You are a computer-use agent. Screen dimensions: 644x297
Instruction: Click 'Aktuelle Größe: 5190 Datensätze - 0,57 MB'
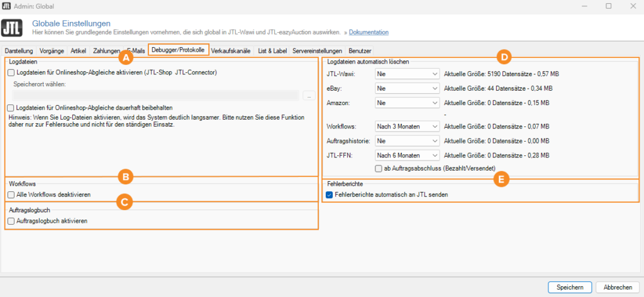click(x=501, y=74)
